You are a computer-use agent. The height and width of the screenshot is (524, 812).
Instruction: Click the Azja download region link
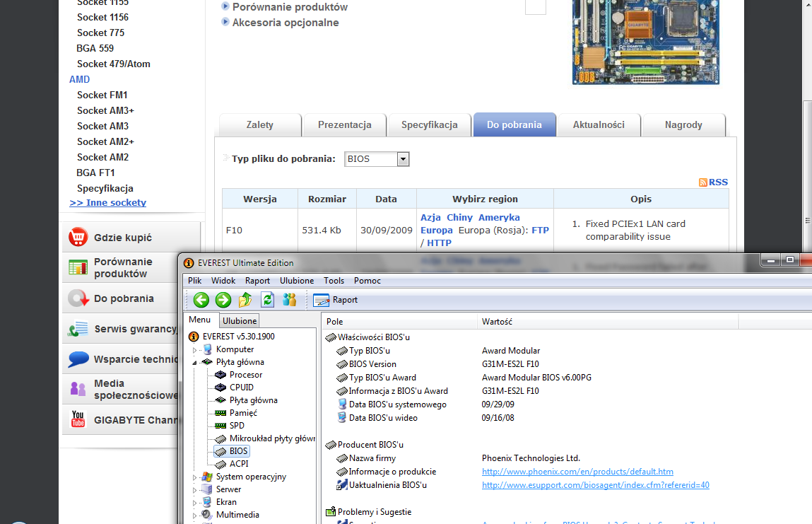pyautogui.click(x=430, y=218)
